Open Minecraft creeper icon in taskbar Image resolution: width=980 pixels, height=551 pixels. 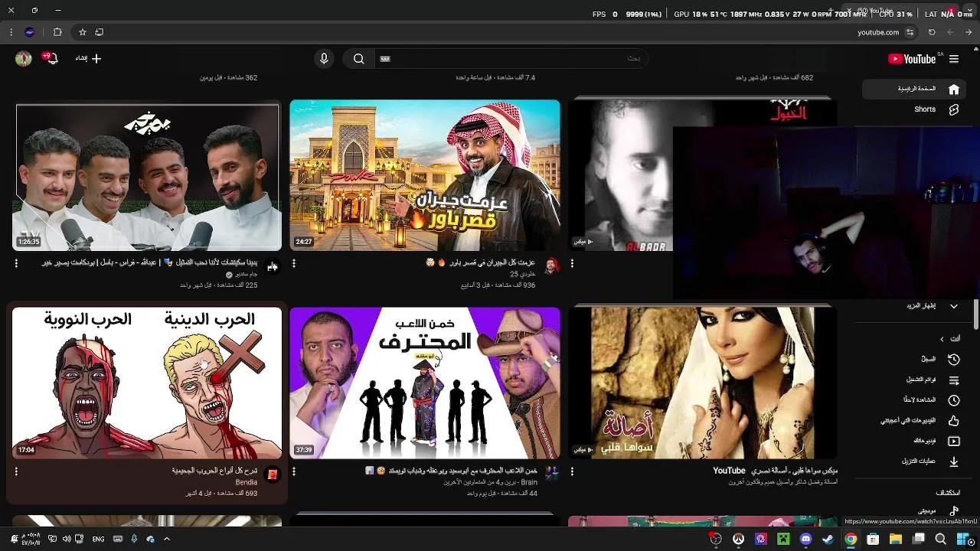tap(783, 539)
